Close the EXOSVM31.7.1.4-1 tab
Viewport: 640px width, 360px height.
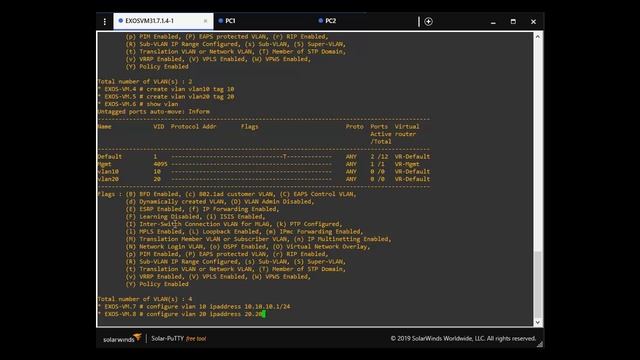(205, 21)
